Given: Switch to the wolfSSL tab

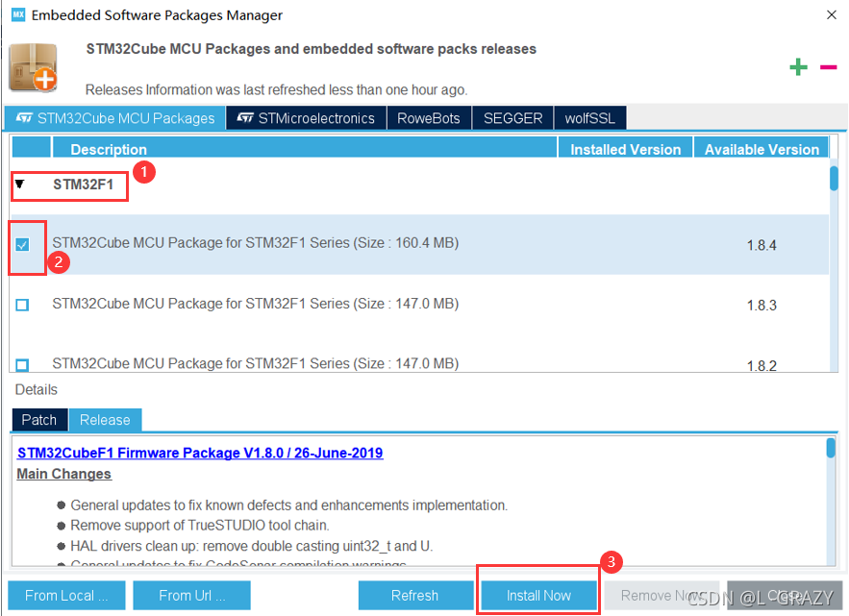Looking at the screenshot, I should click(x=590, y=118).
